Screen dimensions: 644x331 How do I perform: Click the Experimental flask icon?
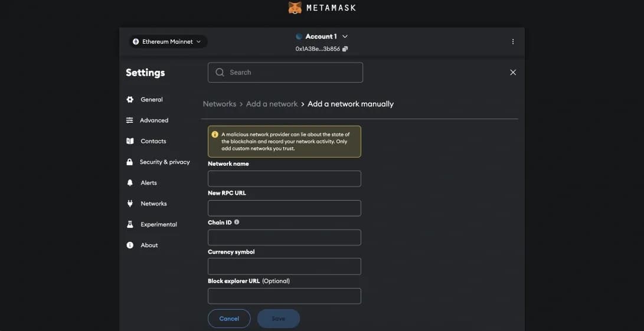point(130,224)
